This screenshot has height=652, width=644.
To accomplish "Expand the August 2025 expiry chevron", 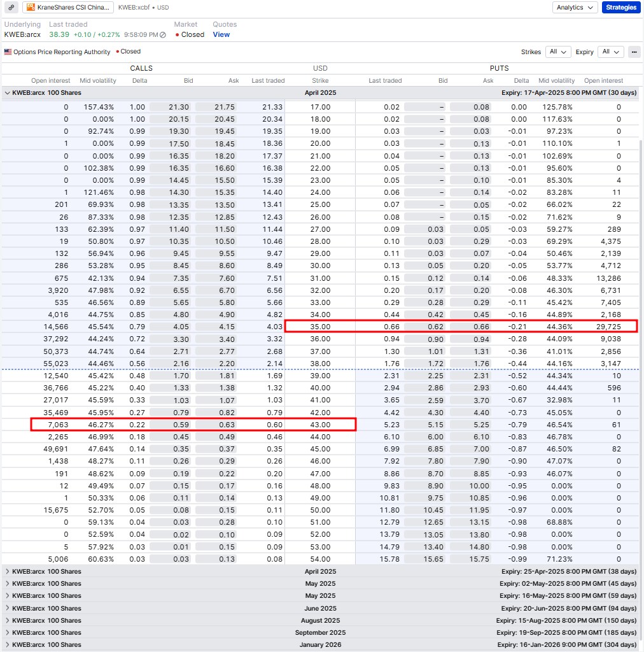I will pyautogui.click(x=8, y=621).
